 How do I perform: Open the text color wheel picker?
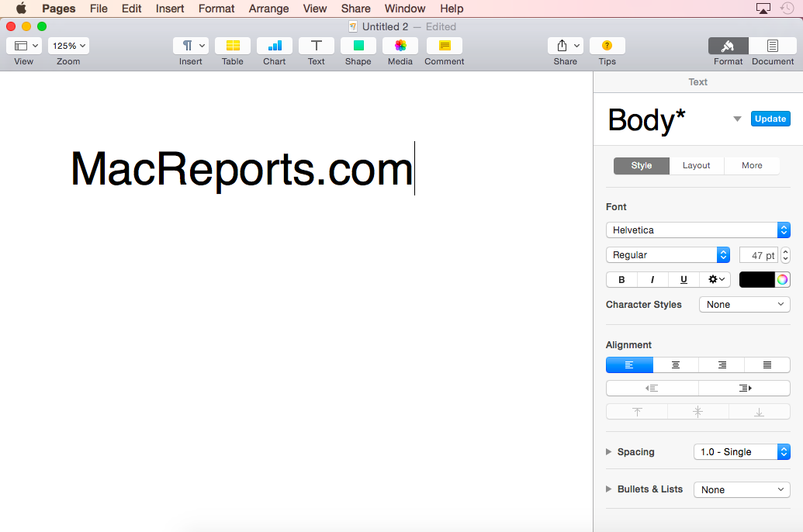782,280
